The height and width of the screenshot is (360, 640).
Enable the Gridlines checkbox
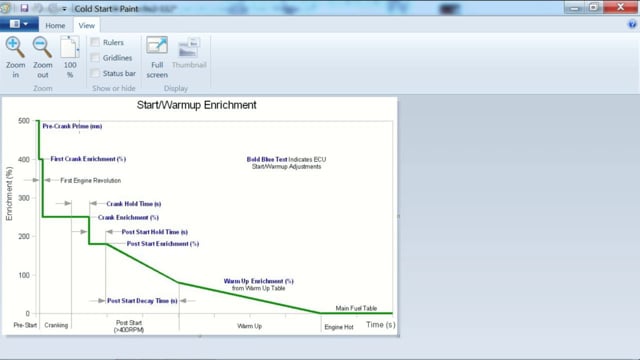95,58
